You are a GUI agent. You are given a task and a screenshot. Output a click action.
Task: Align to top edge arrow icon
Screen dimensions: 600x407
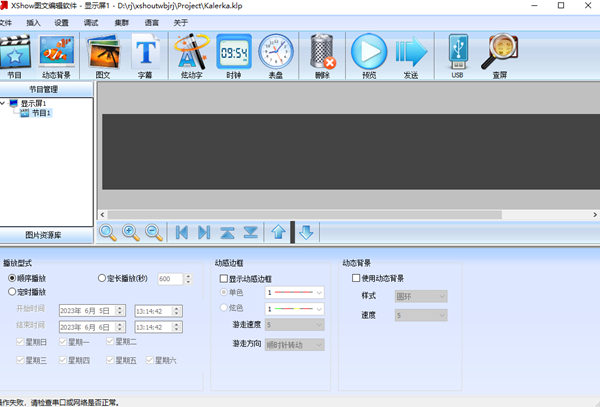(227, 232)
